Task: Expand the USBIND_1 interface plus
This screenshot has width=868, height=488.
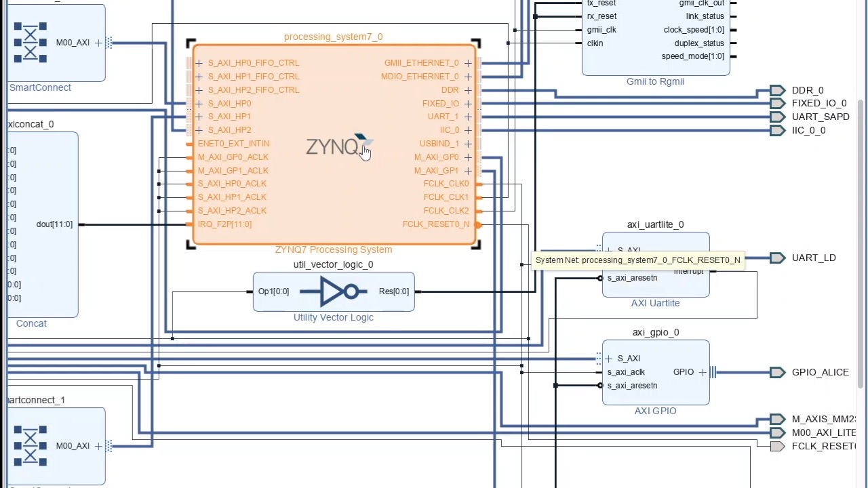Action: 468,144
